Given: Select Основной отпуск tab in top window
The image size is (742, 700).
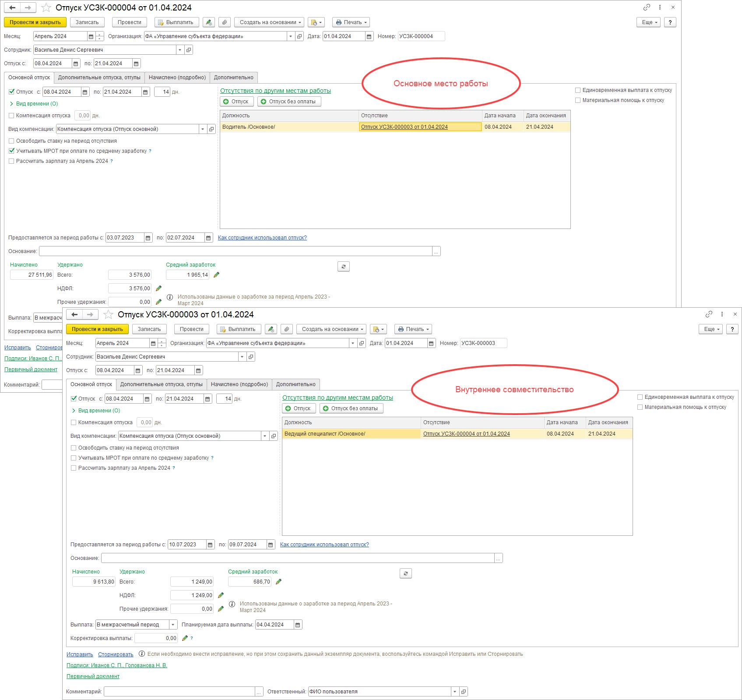Looking at the screenshot, I should point(29,77).
